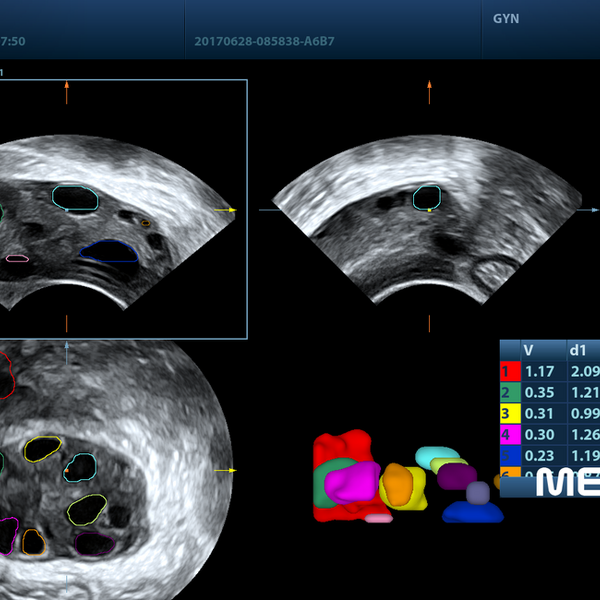Click the yellow swatch for follicle 3
The width and height of the screenshot is (600, 600).
click(510, 413)
